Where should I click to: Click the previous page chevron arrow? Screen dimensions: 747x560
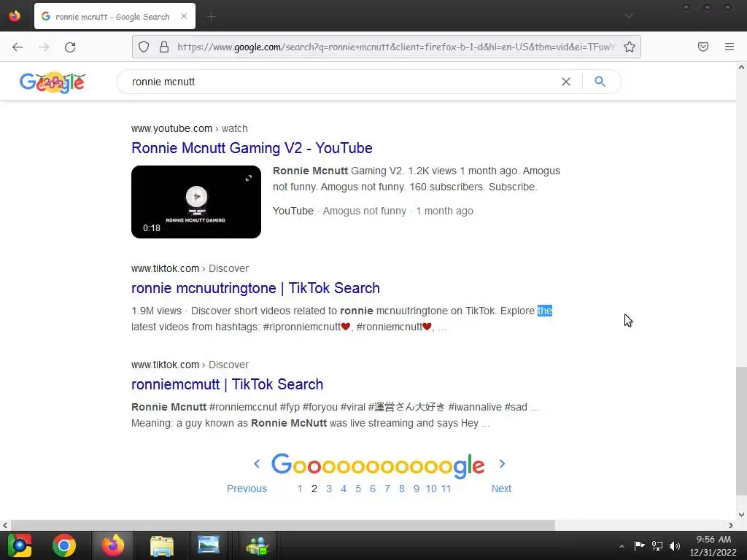(x=257, y=463)
